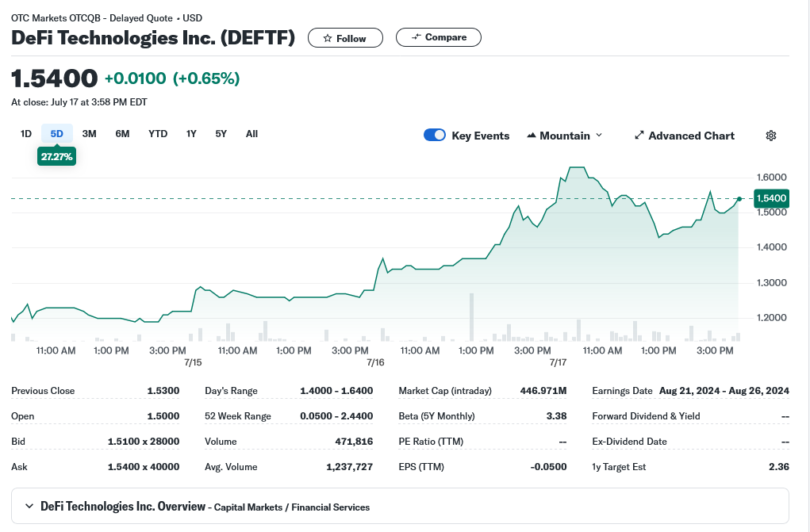The width and height of the screenshot is (810, 532).
Task: Select the 5Y time range
Action: [x=221, y=134]
